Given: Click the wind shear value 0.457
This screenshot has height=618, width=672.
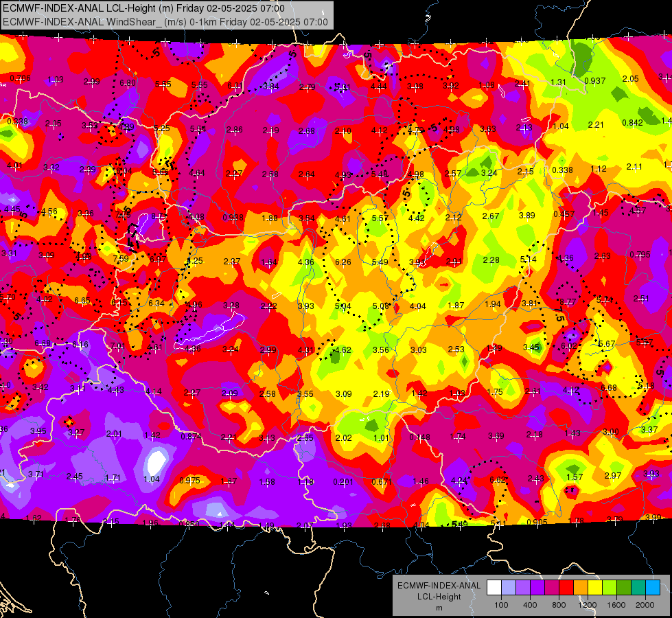Looking at the screenshot, I should [564, 214].
